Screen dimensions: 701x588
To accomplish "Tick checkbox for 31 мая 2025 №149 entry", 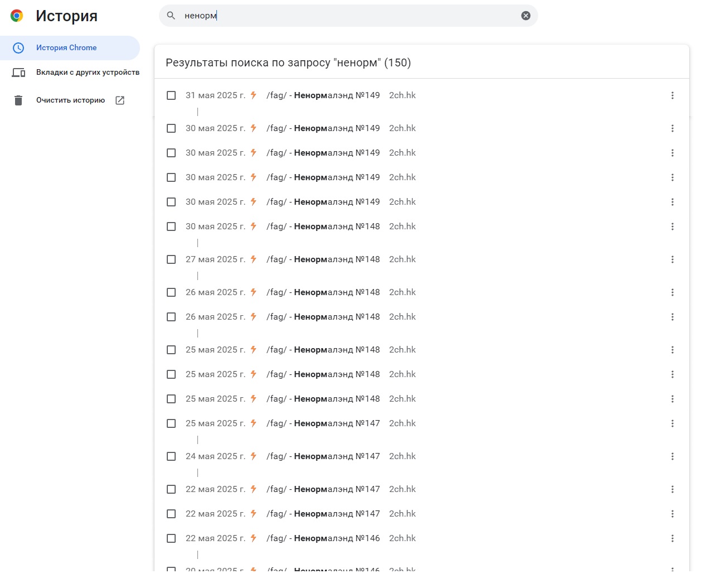I will click(171, 95).
